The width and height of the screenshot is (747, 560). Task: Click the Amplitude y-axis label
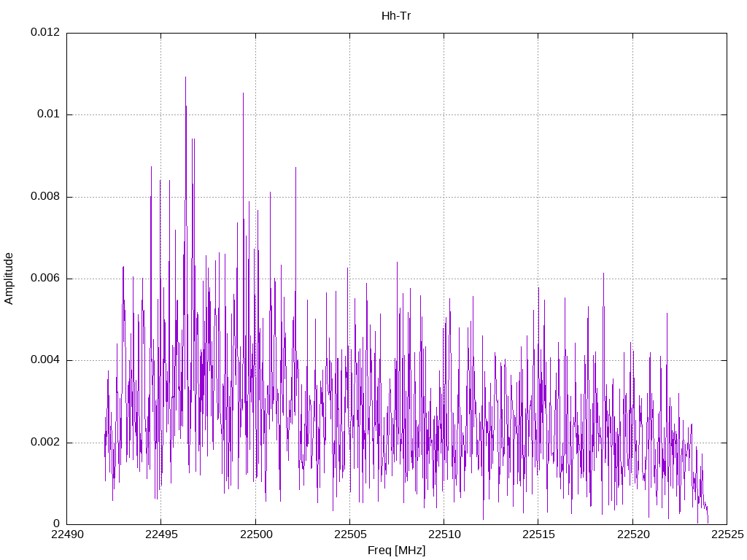9,279
